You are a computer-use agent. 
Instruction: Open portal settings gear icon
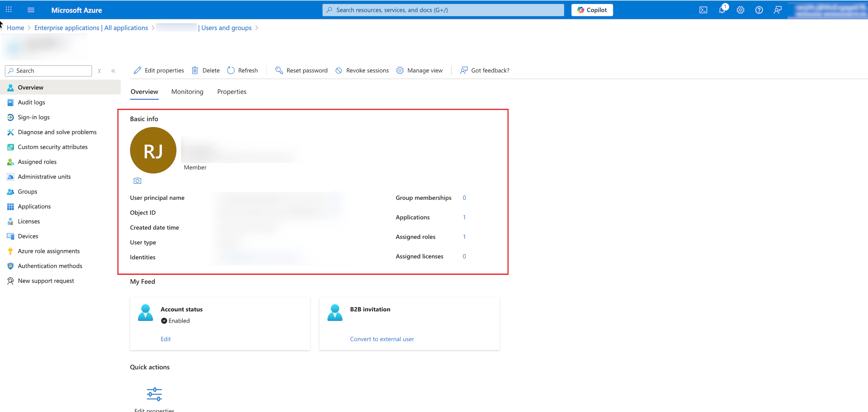click(740, 10)
